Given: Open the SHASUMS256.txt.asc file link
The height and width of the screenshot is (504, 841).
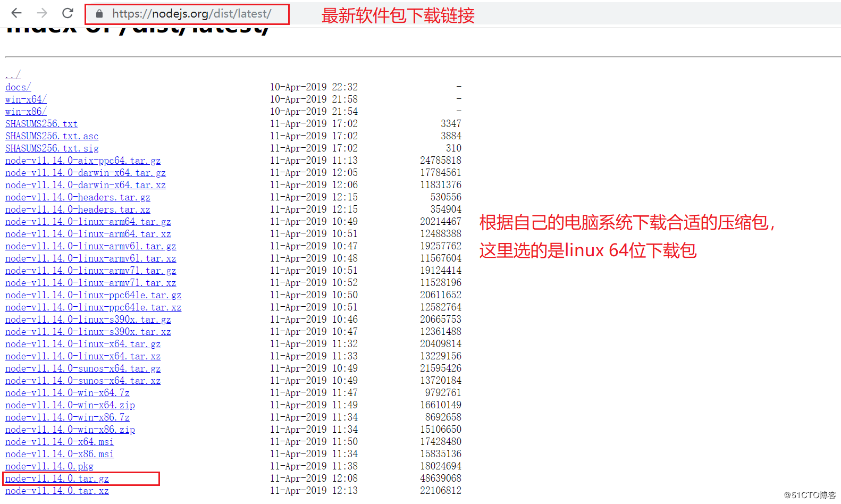Looking at the screenshot, I should click(x=52, y=136).
